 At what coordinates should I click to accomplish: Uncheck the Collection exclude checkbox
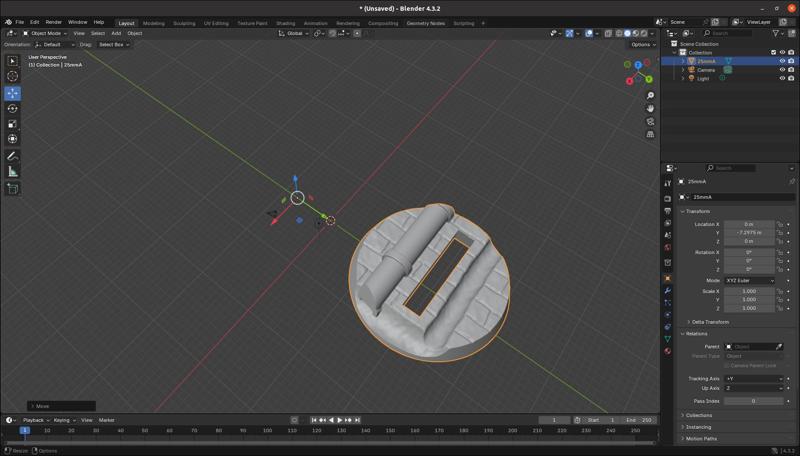pos(773,52)
